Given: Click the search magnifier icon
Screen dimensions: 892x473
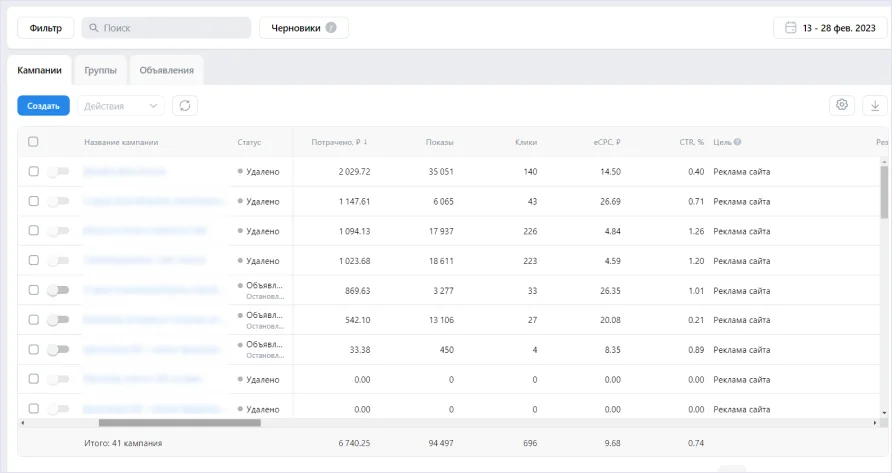Looking at the screenshot, I should point(94,28).
